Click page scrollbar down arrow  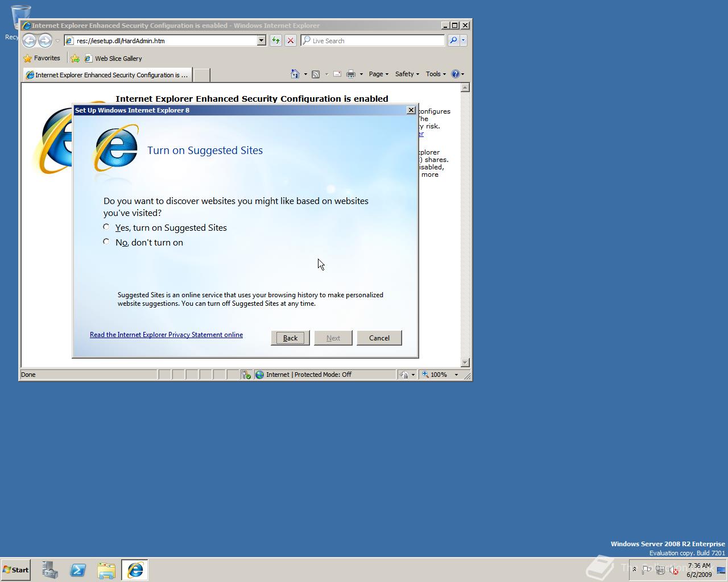[x=465, y=363]
